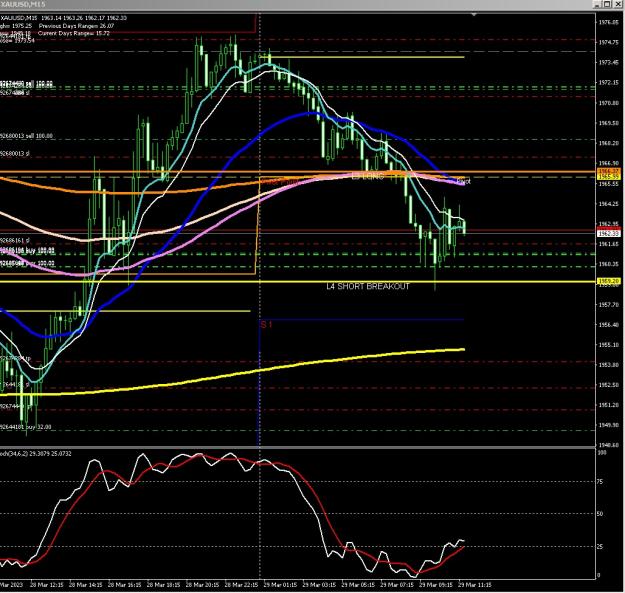Click the chart shift triangle marker at top
Viewport: 625px width, 593px height.
tap(474, 15)
